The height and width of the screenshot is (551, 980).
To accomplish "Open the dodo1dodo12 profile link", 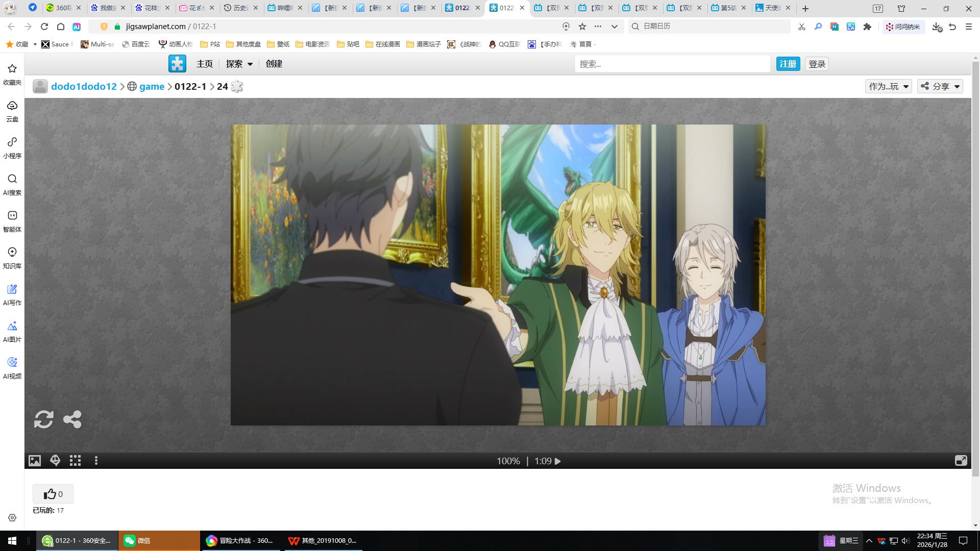I will coord(84,86).
